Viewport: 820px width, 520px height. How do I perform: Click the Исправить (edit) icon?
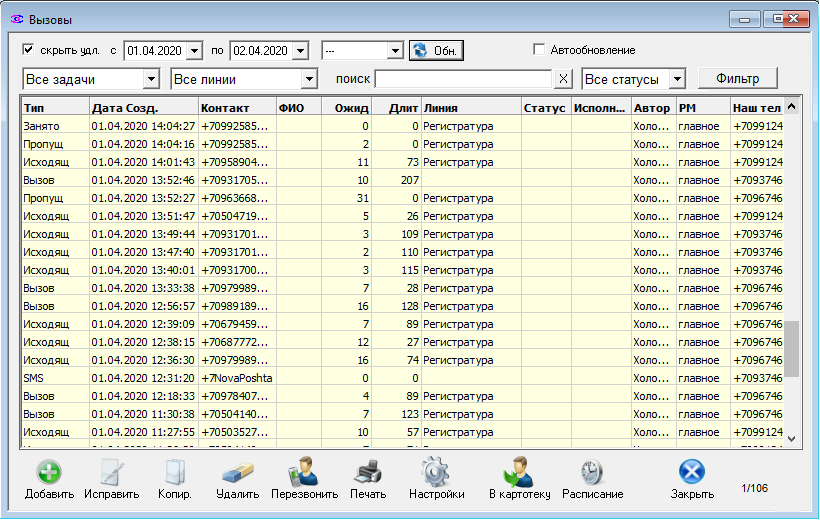point(111,472)
